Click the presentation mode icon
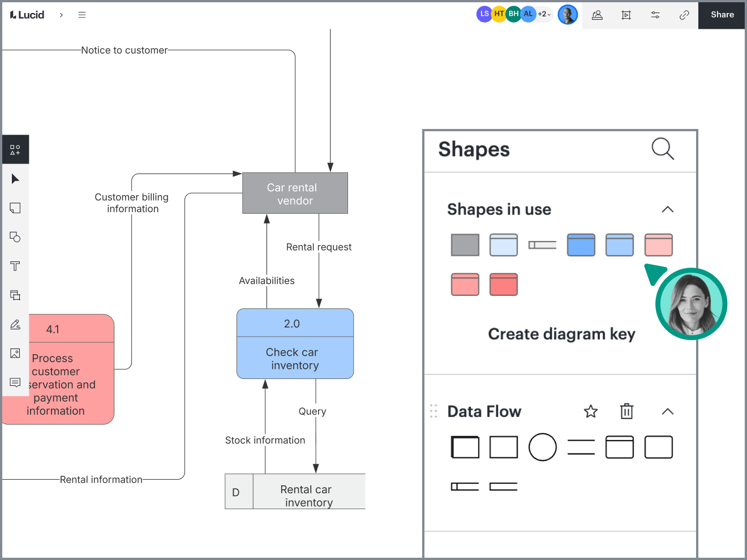 (626, 15)
